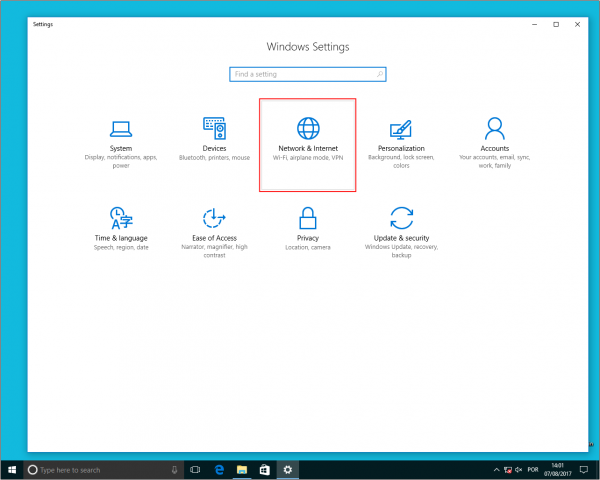Click 'Location, camera' description text
The image size is (600, 480).
pos(308,247)
